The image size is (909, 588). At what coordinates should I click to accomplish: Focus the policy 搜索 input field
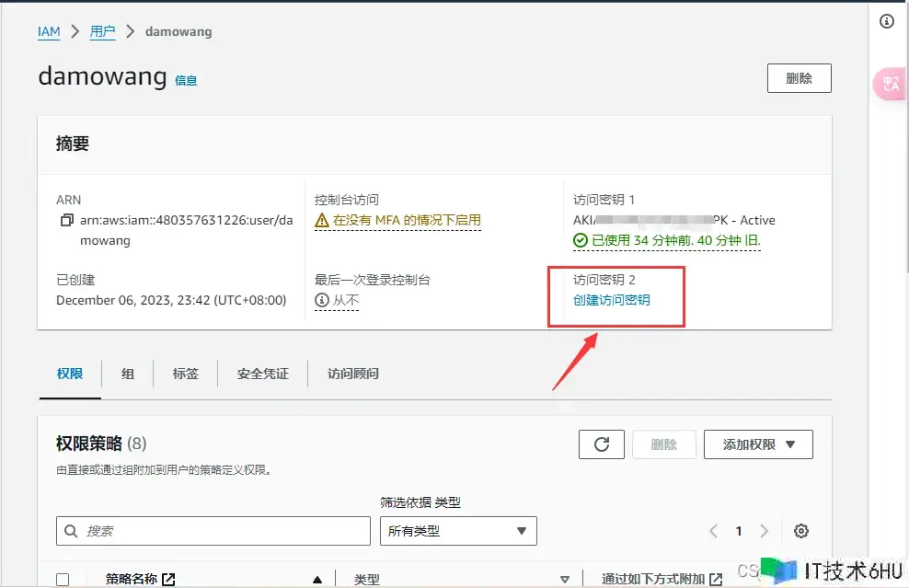point(213,531)
